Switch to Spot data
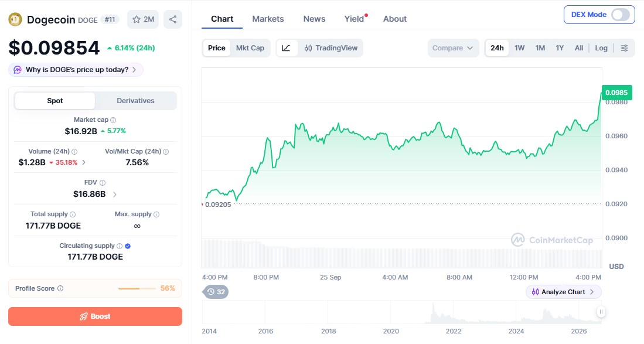Screen dimensions: 644x344 (x=55, y=101)
